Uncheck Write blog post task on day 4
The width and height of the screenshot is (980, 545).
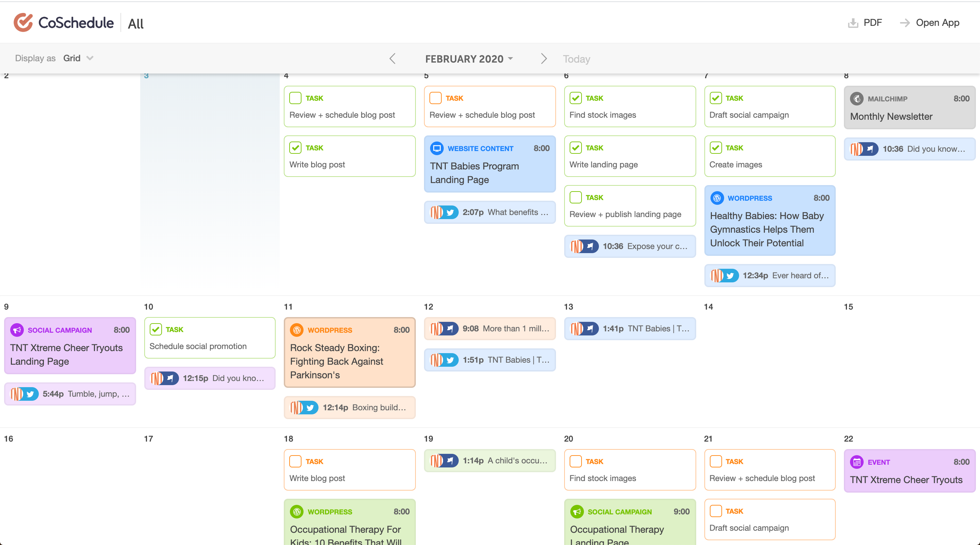(295, 148)
